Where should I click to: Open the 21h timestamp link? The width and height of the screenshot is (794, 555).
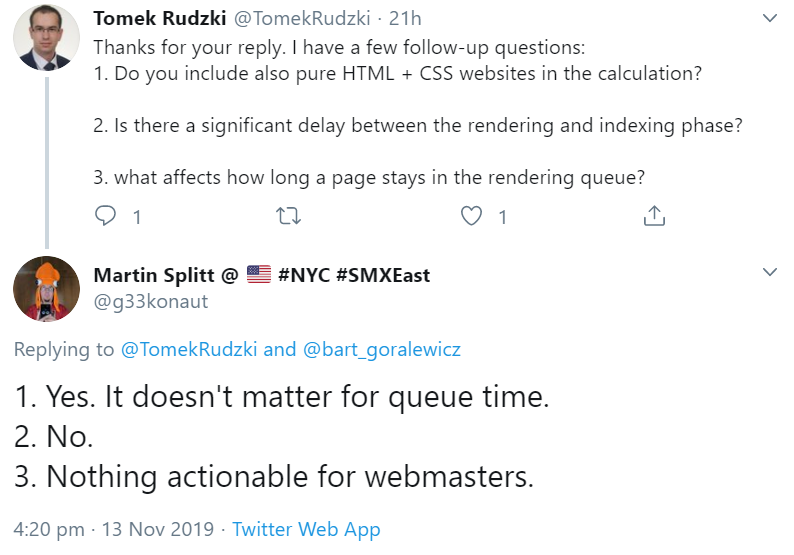pos(406,18)
